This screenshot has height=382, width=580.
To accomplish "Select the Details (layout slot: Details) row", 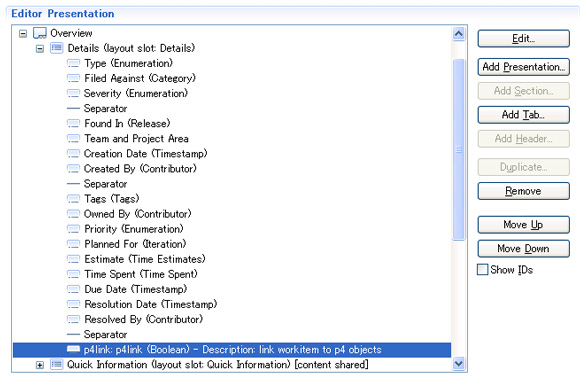I will [131, 48].
